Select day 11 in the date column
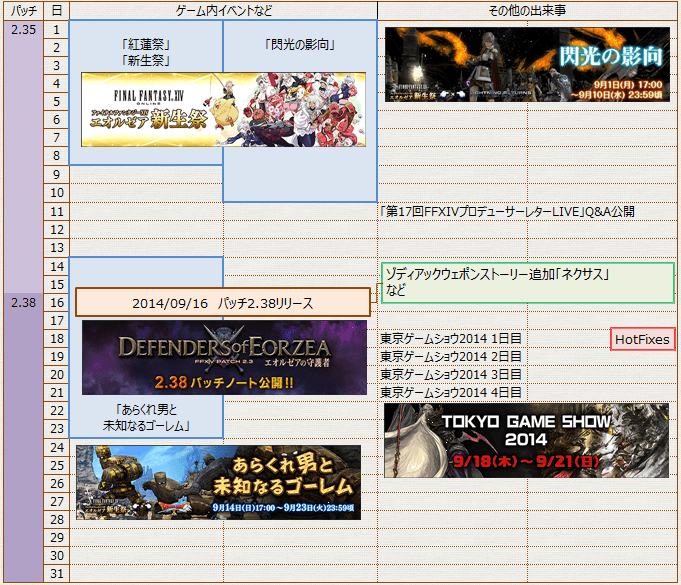Image resolution: width=681 pixels, height=585 pixels. click(56, 212)
